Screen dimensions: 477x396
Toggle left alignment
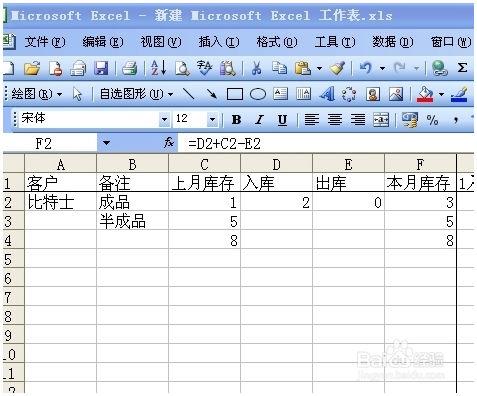point(311,120)
